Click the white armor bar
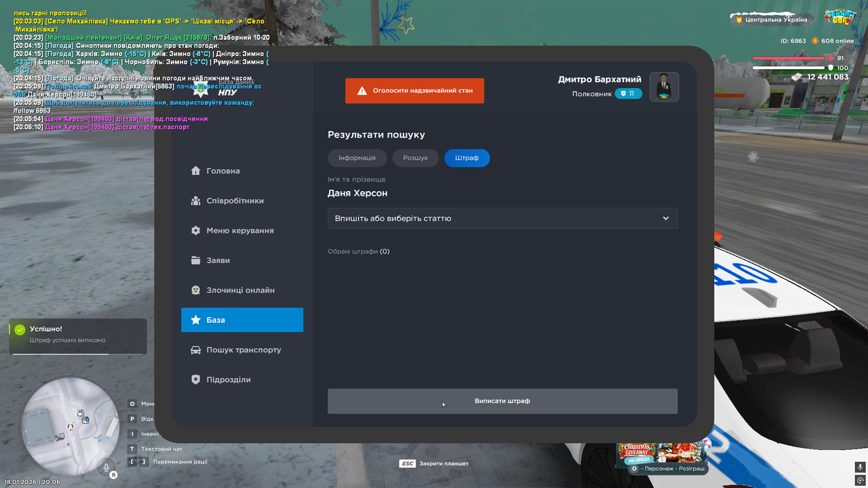868x488 pixels. click(x=789, y=68)
